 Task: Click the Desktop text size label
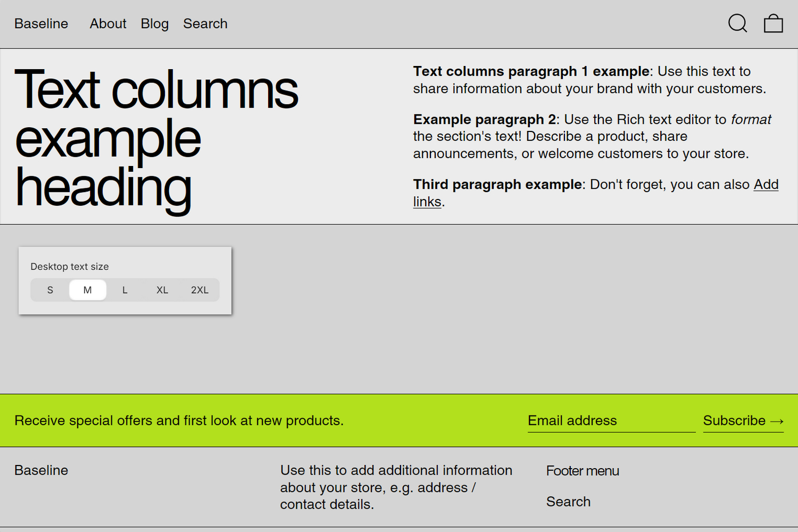point(69,266)
